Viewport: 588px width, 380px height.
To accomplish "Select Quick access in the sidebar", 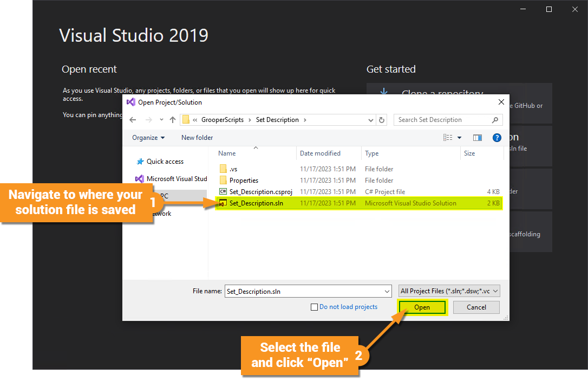I will tap(165, 162).
